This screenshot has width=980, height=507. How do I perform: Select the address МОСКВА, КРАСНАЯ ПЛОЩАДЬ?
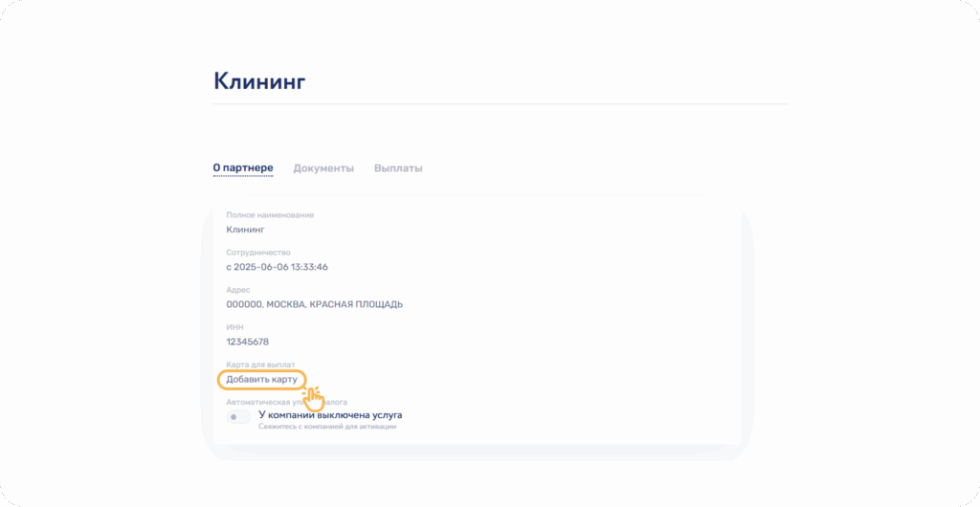[314, 304]
